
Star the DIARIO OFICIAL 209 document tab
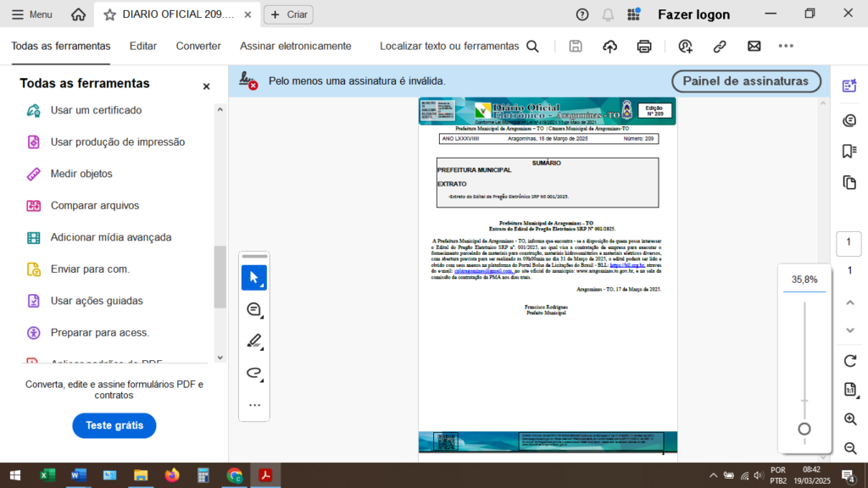click(x=109, y=15)
